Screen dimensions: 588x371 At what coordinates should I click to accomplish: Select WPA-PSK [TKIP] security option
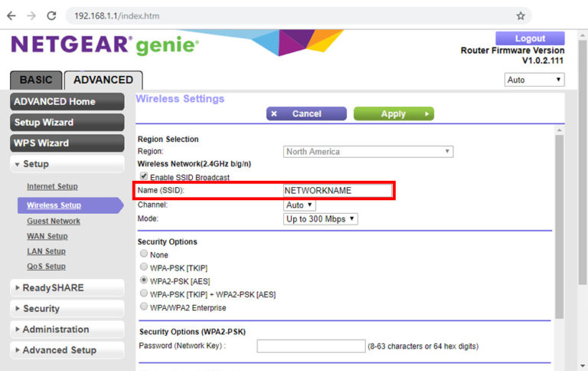[x=143, y=268]
